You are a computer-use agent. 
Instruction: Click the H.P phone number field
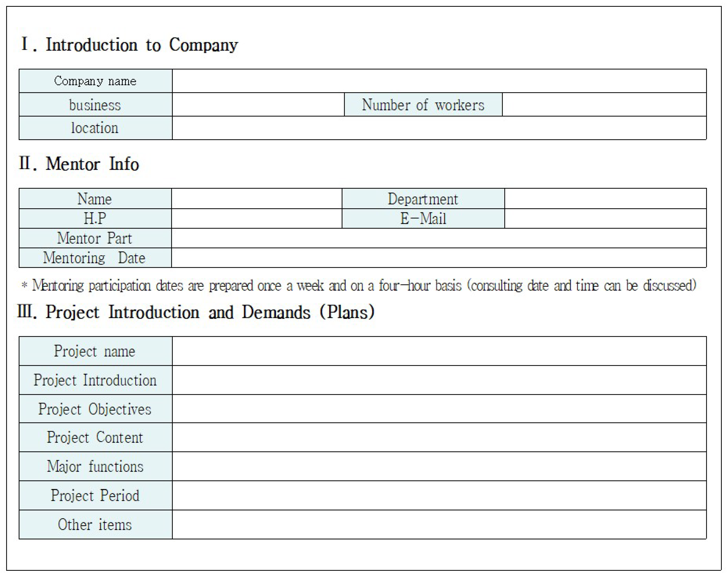tap(257, 218)
